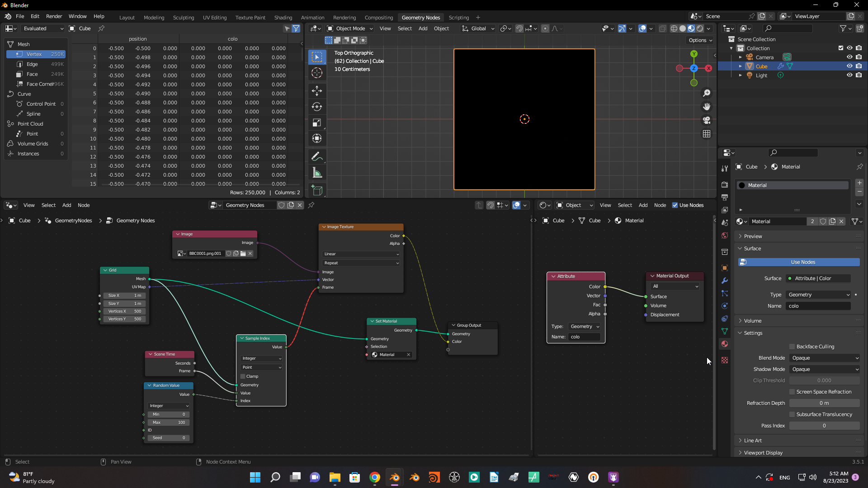The height and width of the screenshot is (488, 868).
Task: Select the Measure tool in viewport toolbar
Action: pos(317,173)
